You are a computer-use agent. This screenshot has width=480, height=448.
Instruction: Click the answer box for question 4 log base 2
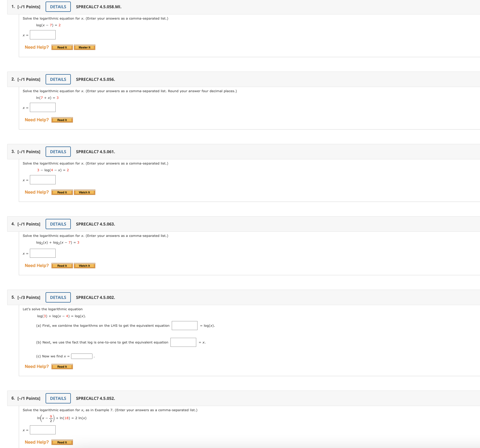(43, 253)
